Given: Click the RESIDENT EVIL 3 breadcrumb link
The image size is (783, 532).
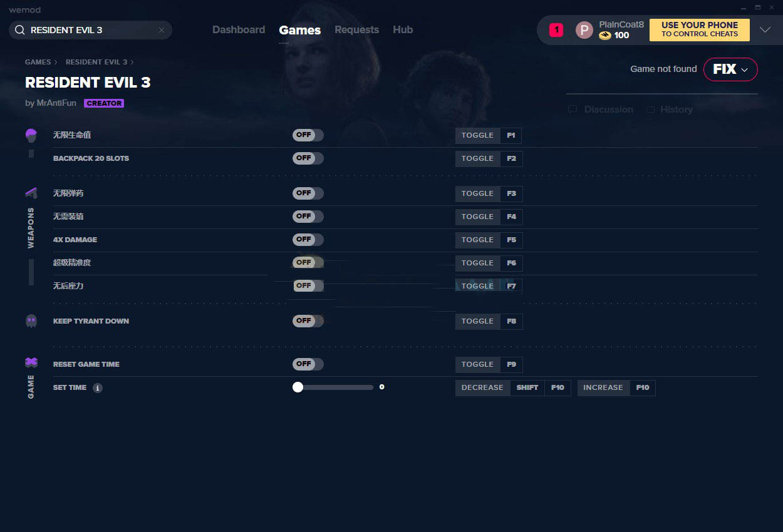Looking at the screenshot, I should (96, 62).
